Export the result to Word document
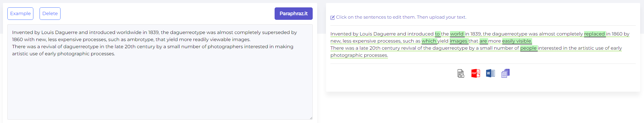644x123 pixels. tap(490, 73)
